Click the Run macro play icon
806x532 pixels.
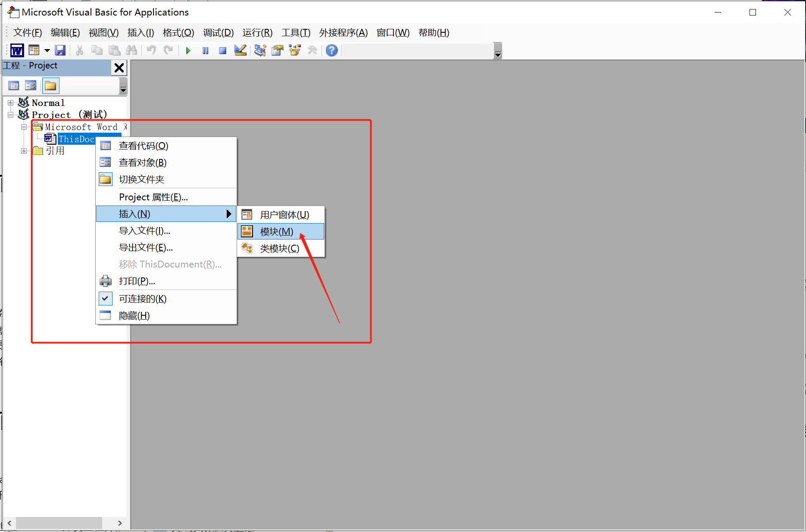pyautogui.click(x=188, y=51)
